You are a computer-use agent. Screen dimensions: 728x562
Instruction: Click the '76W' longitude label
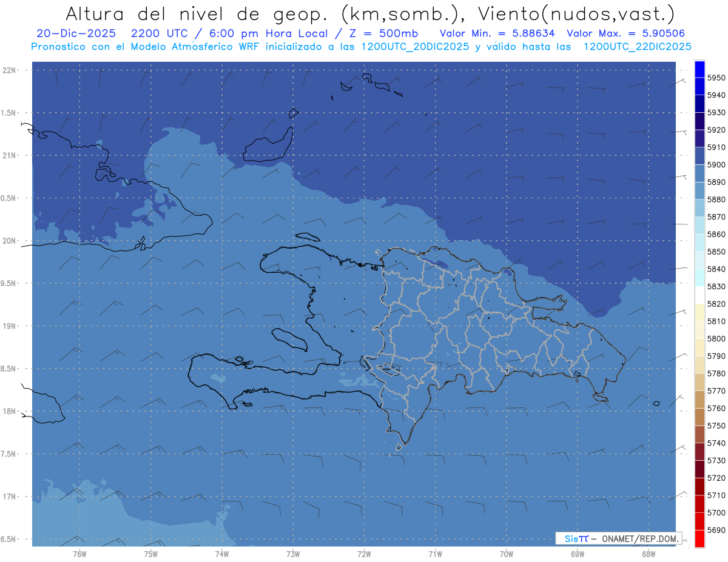coord(79,554)
